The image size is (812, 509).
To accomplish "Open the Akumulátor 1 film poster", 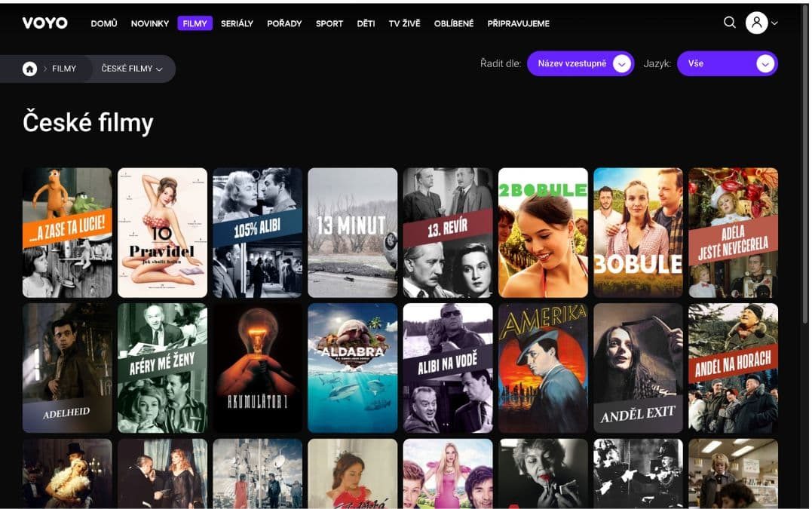I will coord(257,368).
